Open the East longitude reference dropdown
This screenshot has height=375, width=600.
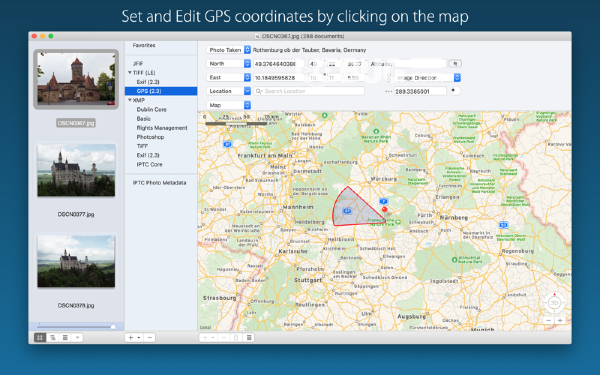[228, 77]
